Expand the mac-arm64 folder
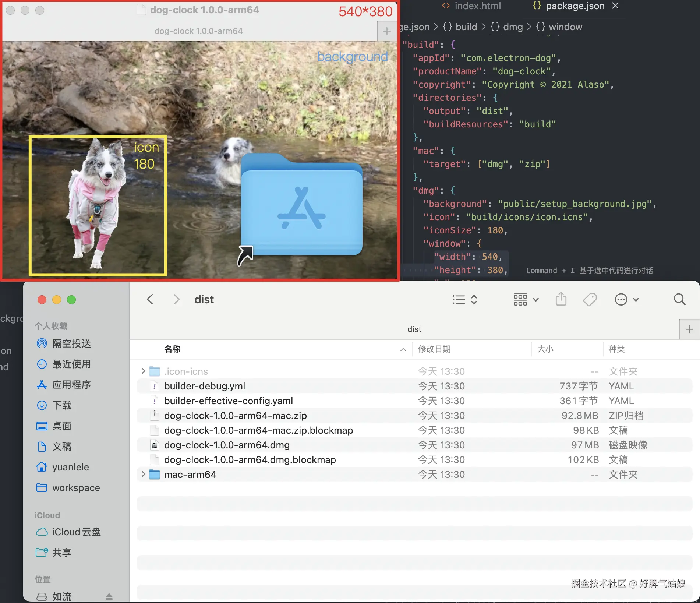The height and width of the screenshot is (603, 700). point(143,474)
